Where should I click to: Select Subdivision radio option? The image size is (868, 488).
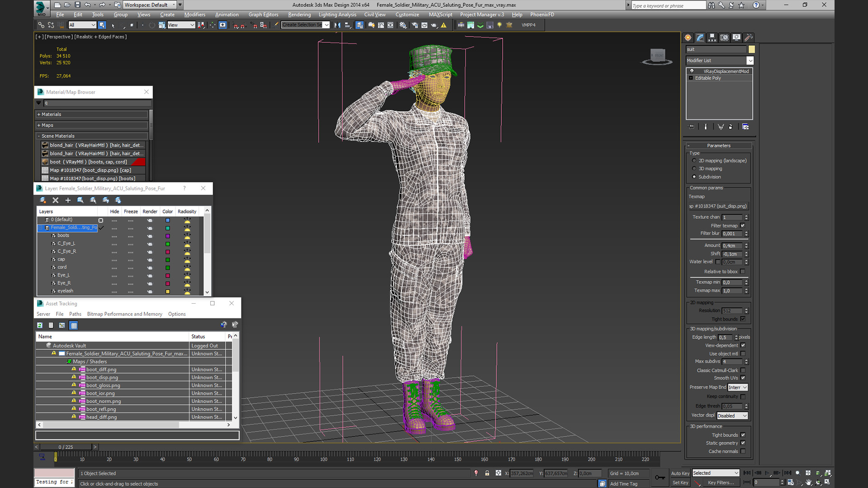(x=694, y=177)
